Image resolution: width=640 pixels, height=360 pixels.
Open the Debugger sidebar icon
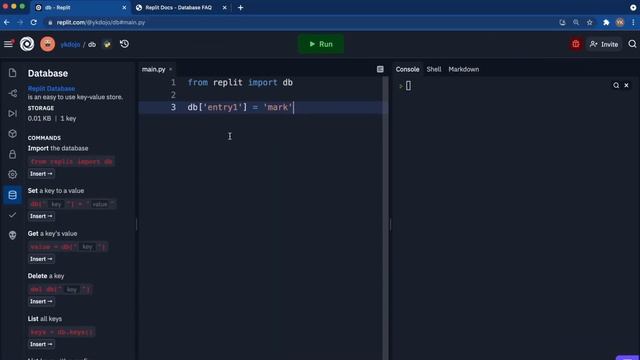tap(13, 113)
